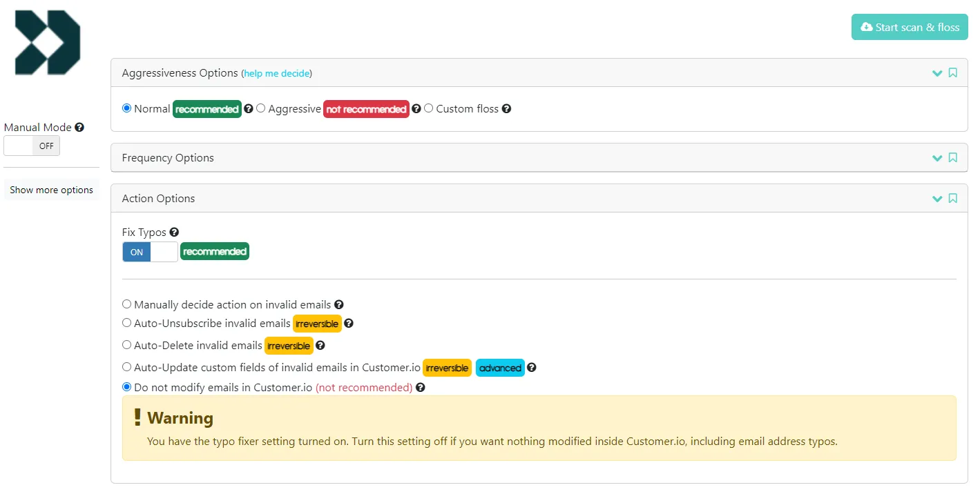
Task: Click the Warning heading in the yellow alert
Action: pos(180,418)
